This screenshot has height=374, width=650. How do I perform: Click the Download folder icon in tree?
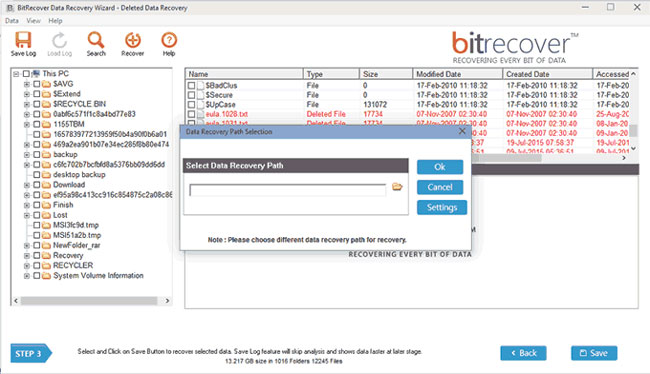click(46, 185)
